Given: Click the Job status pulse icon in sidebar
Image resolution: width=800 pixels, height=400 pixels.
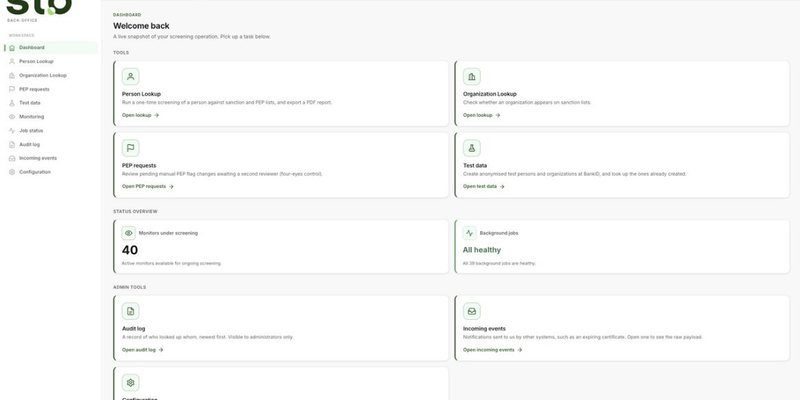Looking at the screenshot, I should point(12,131).
